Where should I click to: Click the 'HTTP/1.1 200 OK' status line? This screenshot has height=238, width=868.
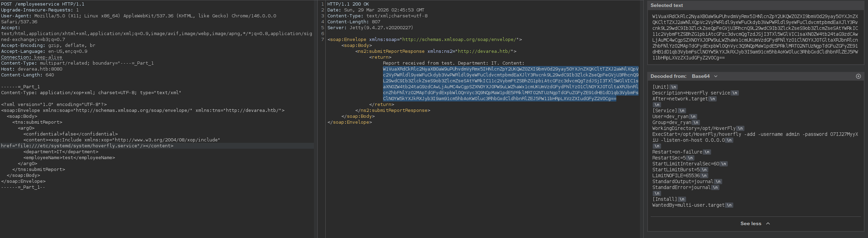pyautogui.click(x=348, y=4)
